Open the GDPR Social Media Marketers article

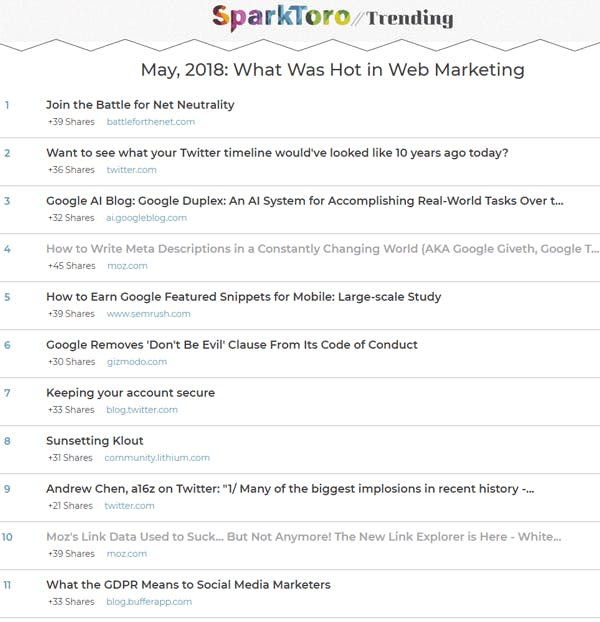tap(188, 585)
